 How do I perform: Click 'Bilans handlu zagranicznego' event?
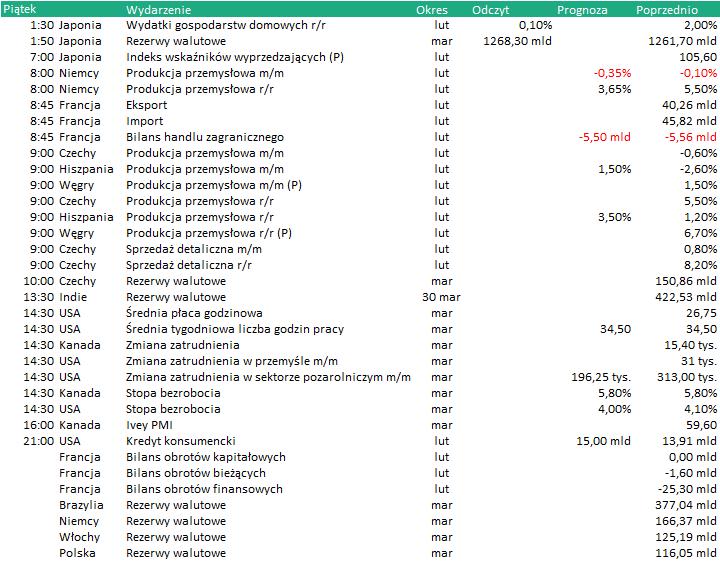[205, 137]
